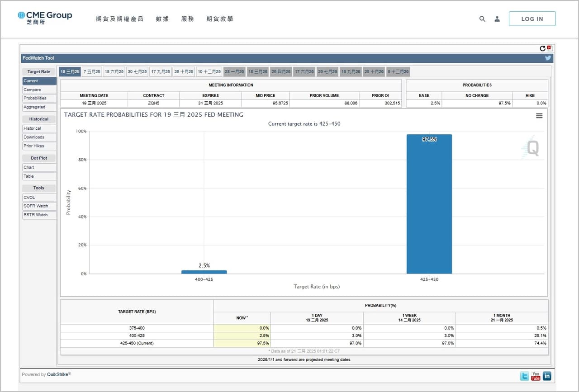Click the 425-450 probability bar
The width and height of the screenshot is (579, 392).
point(429,204)
